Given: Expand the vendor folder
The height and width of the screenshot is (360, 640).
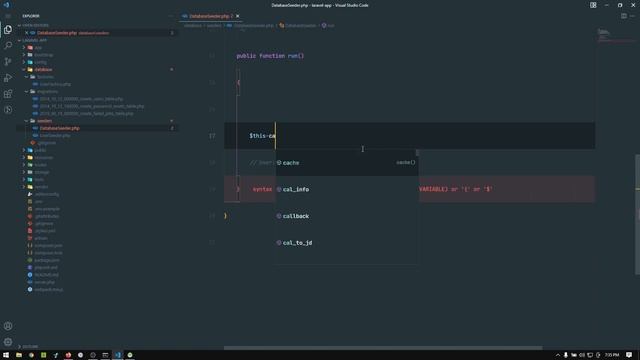Looking at the screenshot, I should point(41,187).
